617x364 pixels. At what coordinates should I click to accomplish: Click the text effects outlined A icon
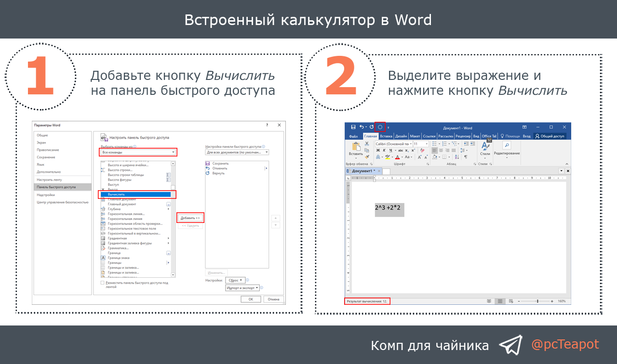[x=378, y=157]
